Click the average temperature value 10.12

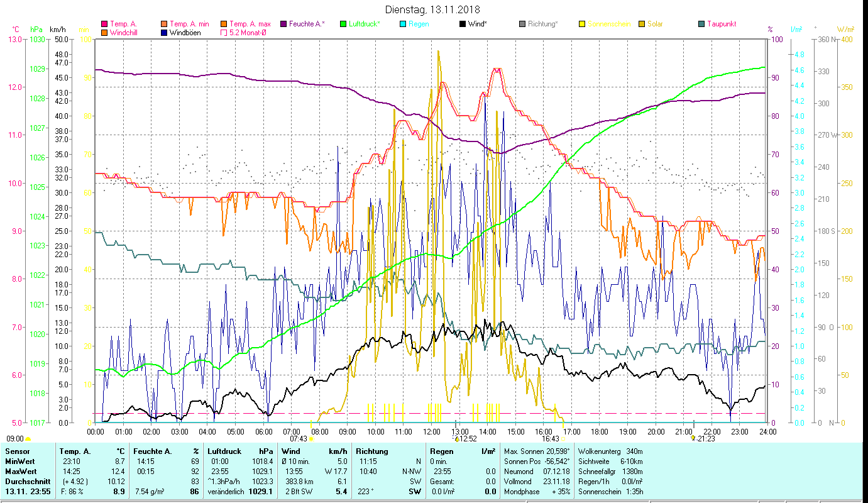pos(116,482)
